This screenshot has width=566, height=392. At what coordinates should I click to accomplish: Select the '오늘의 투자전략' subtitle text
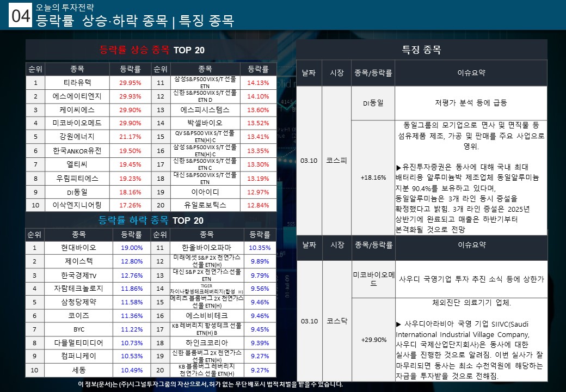[65, 7]
